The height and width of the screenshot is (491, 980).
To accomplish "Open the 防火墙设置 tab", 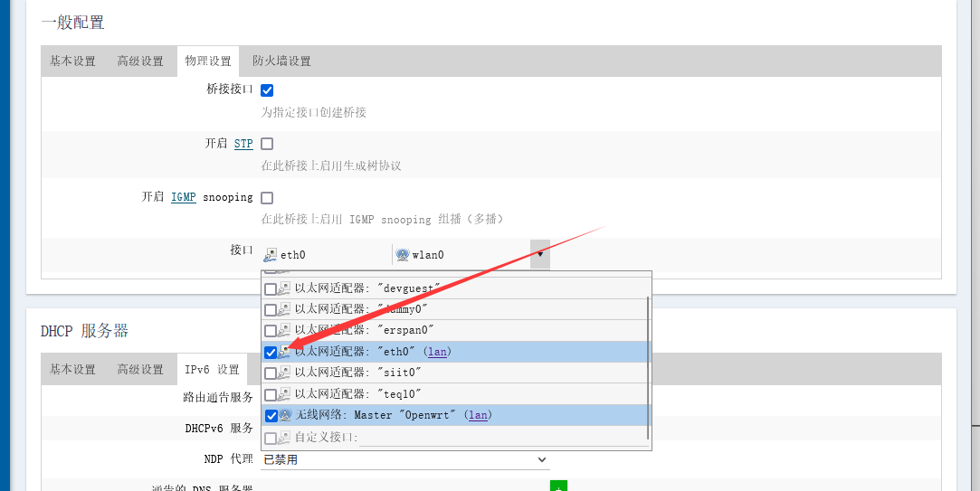I will [x=281, y=61].
